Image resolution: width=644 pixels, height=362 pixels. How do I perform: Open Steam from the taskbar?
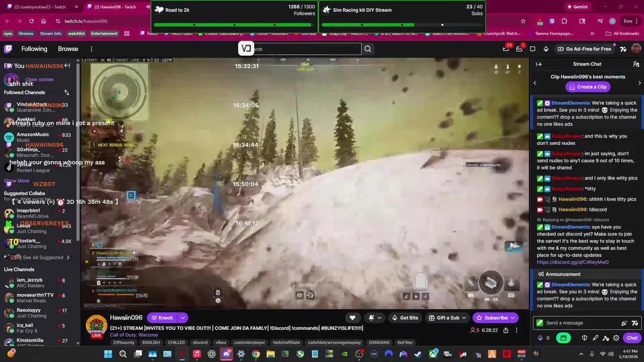pyautogui.click(x=418, y=354)
